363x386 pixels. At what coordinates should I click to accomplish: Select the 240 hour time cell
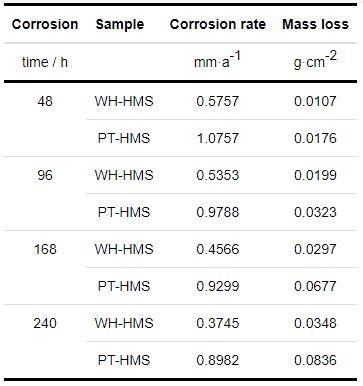45,323
